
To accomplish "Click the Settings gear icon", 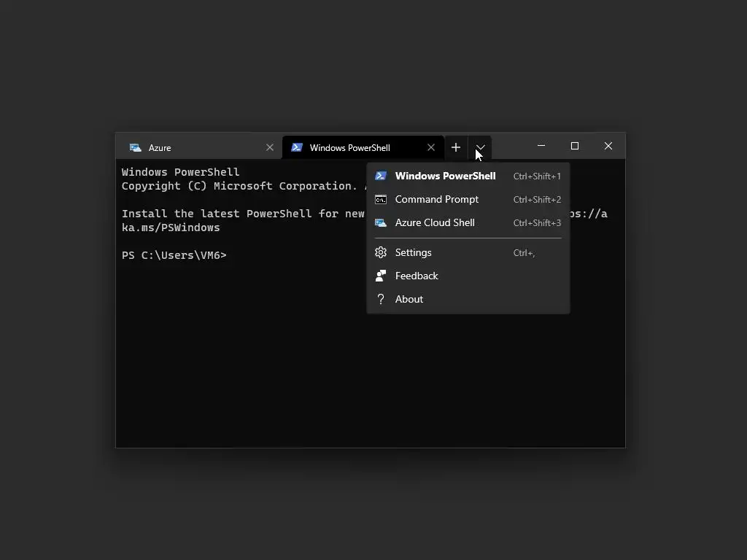I will coord(381,252).
